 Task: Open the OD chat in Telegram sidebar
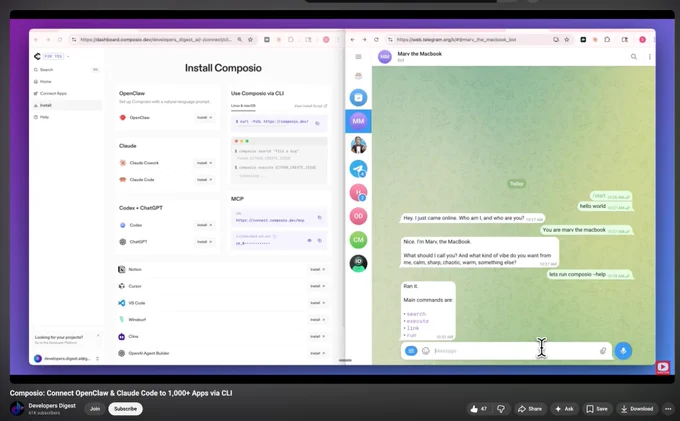pyautogui.click(x=358, y=216)
